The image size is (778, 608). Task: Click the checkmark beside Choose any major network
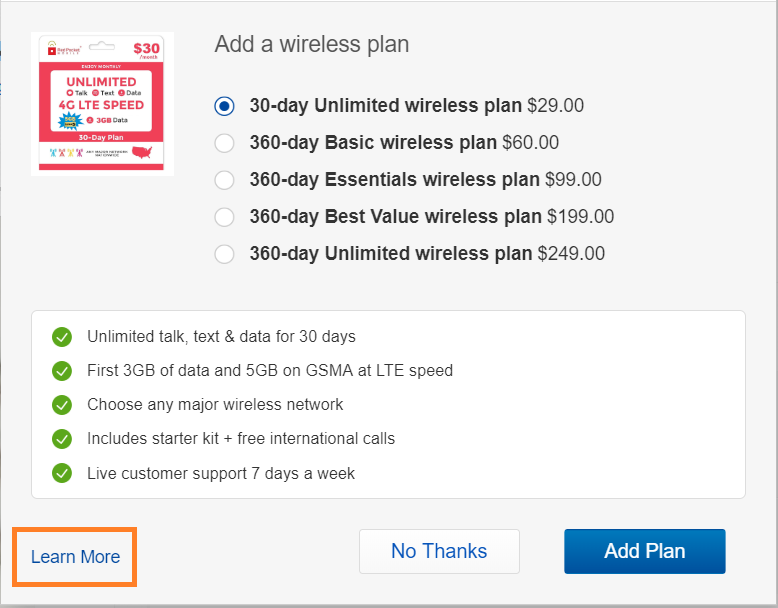62,405
